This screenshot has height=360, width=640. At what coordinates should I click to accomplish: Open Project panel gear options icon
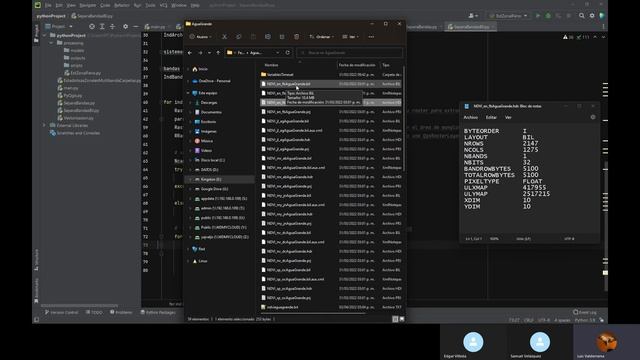click(x=125, y=27)
